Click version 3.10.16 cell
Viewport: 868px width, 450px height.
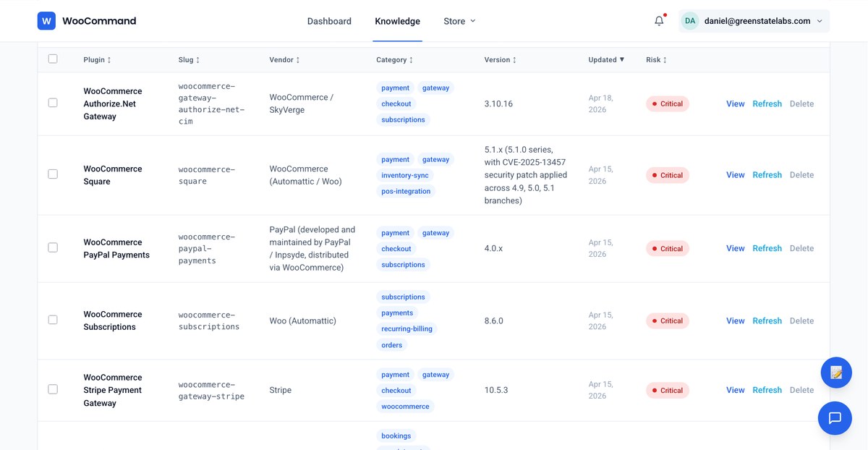tap(498, 103)
